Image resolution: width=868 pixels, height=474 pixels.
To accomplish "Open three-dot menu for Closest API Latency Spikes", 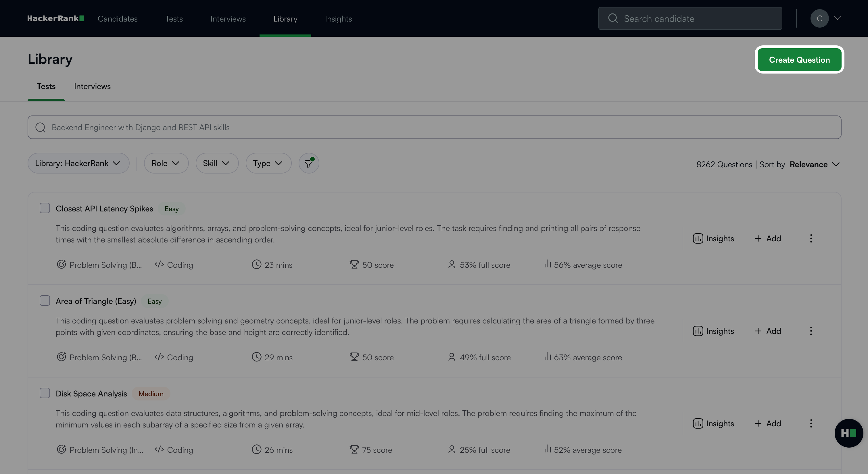I will (811, 238).
